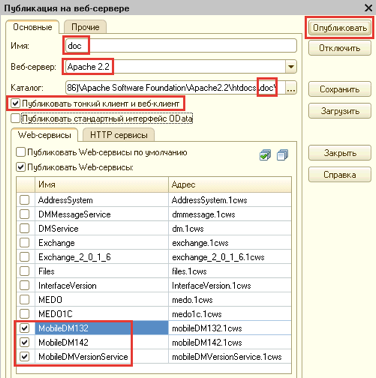
Task: Select the MobileDM132 name cell
Action: click(x=102, y=328)
